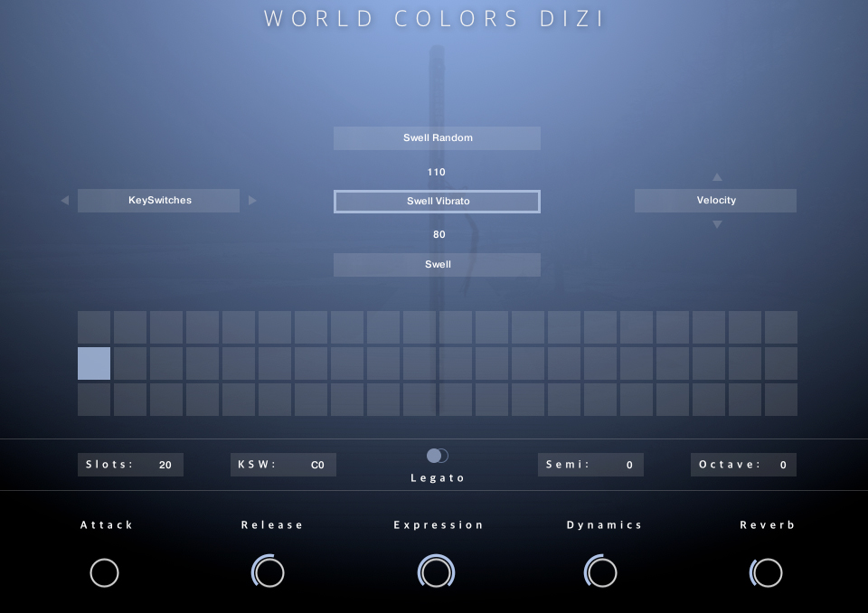The image size is (868, 613).
Task: Click the up arrow above Velocity
Action: (x=717, y=178)
